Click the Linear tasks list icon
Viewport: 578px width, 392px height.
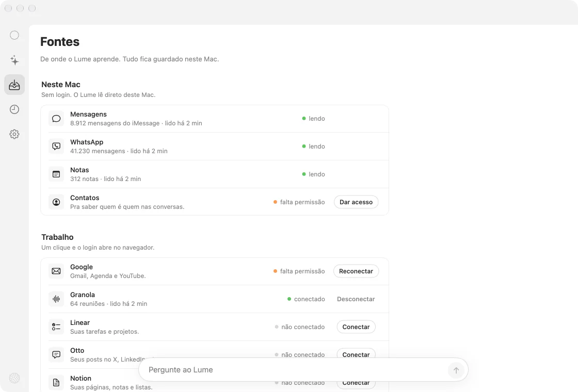coord(56,327)
